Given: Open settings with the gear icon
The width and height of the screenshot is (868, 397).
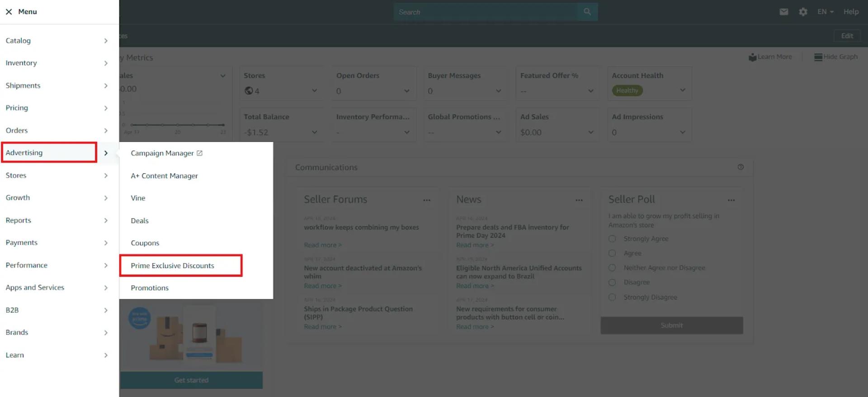Looking at the screenshot, I should (803, 12).
